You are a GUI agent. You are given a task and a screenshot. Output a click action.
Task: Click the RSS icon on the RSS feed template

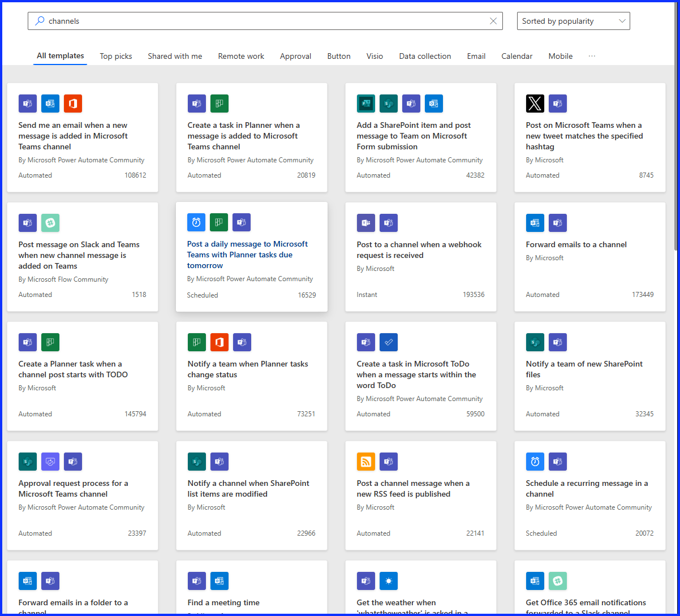coord(365,462)
